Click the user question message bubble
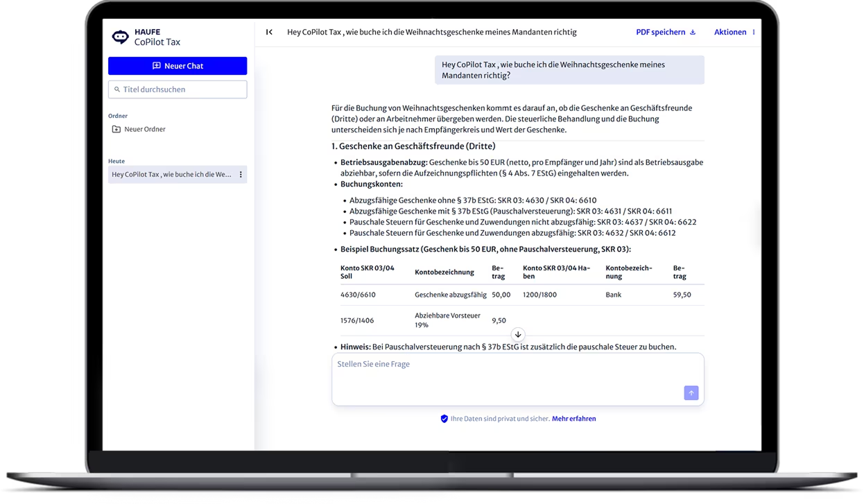This screenshot has height=504, width=864. pyautogui.click(x=569, y=70)
